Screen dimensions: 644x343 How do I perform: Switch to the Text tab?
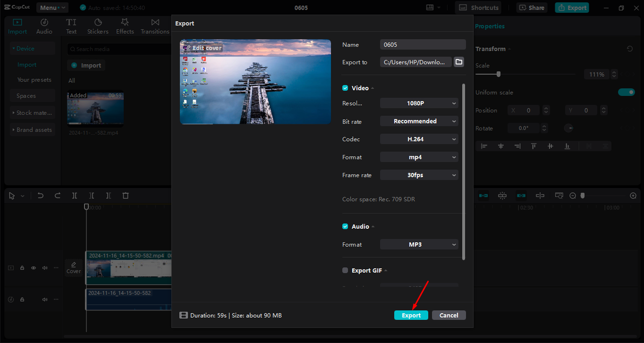click(x=71, y=26)
